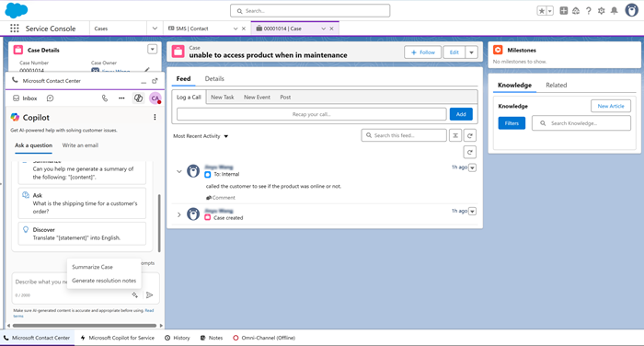Image resolution: width=644 pixels, height=346 pixels.
Task: Open the prompt suggestions sparkle icon
Action: (134, 295)
